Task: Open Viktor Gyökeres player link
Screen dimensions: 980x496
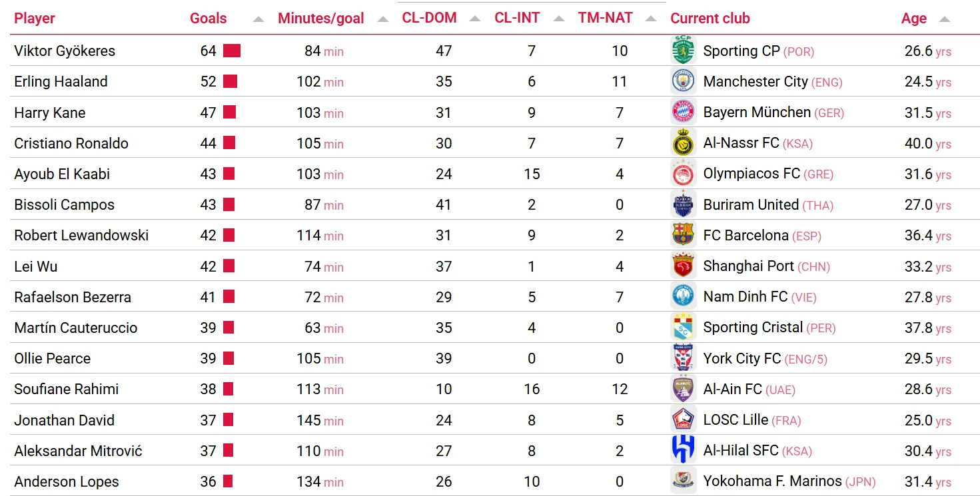Action: point(65,51)
